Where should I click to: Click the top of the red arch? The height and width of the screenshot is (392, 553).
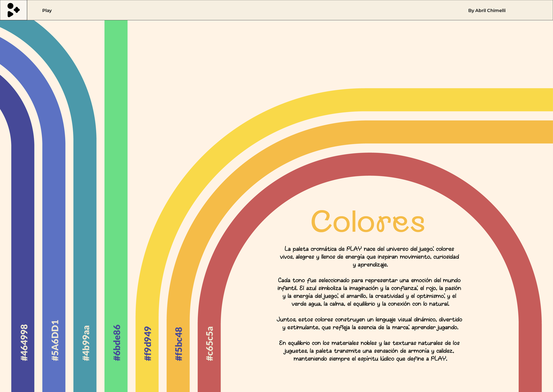pos(369,164)
